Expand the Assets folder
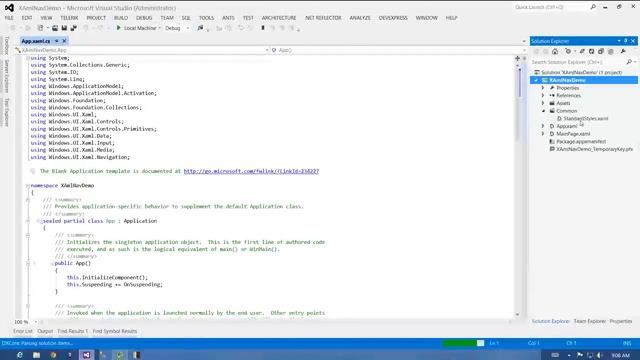The width and height of the screenshot is (640, 360). click(x=543, y=103)
